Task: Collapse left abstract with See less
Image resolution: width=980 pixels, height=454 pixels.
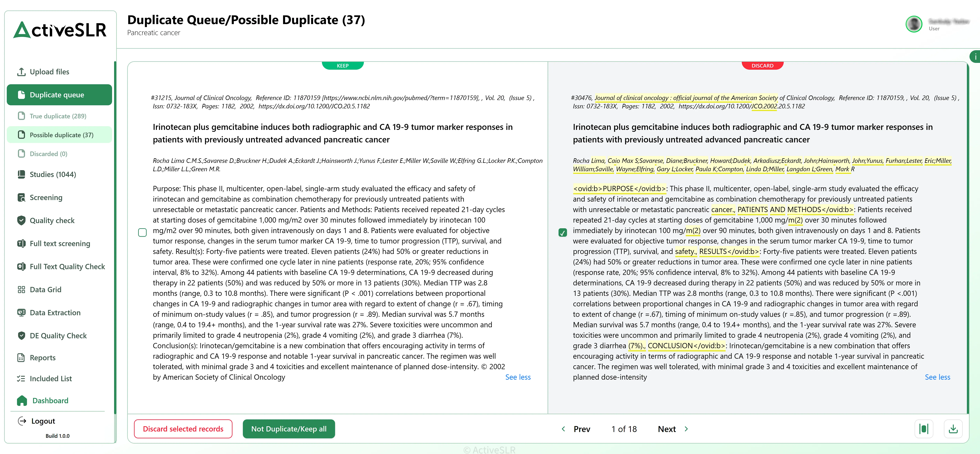Action: coord(517,377)
